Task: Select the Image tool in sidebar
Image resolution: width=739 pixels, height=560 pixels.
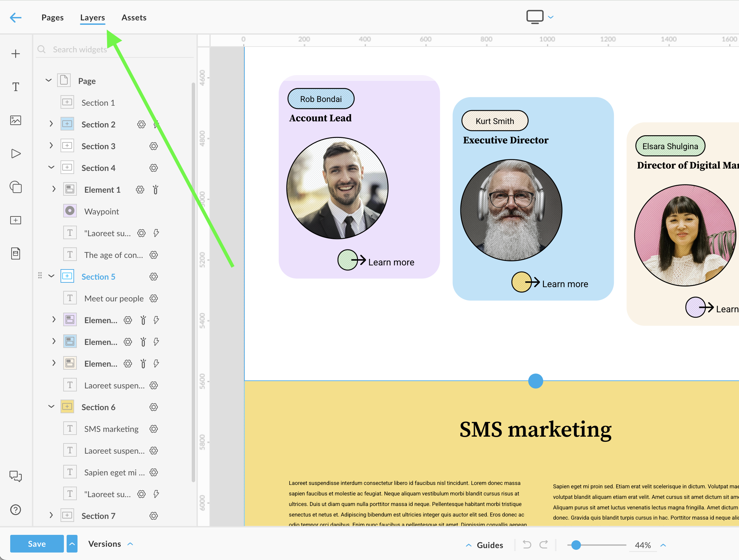Action: tap(16, 120)
